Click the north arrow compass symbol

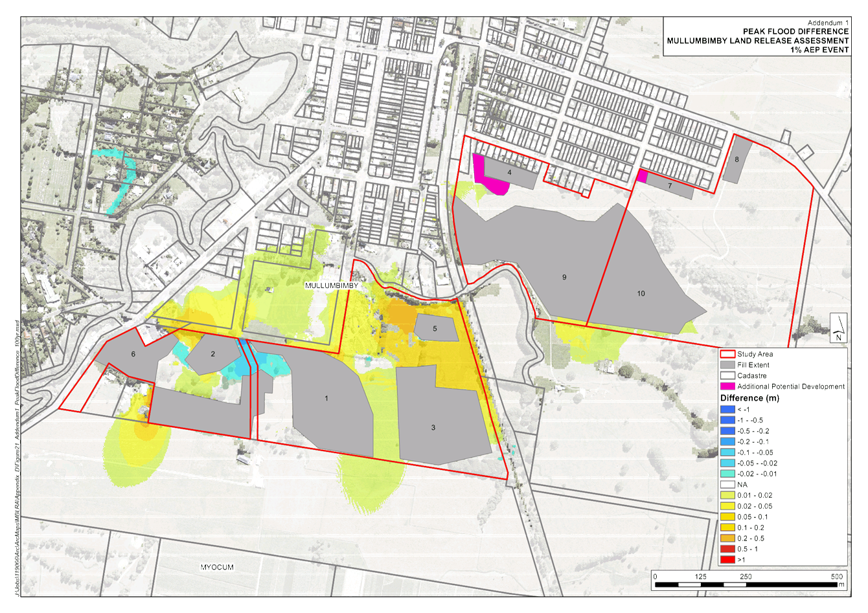coord(838,328)
